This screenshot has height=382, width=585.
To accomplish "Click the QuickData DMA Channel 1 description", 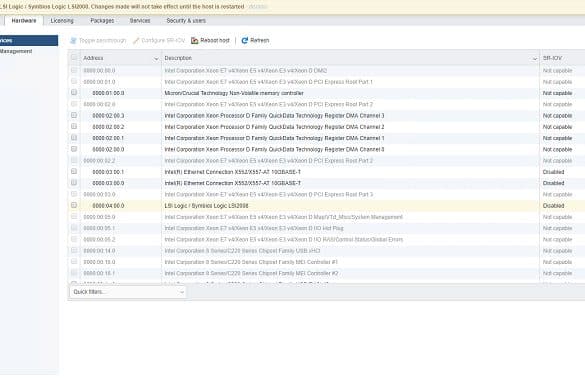I will (274, 138).
